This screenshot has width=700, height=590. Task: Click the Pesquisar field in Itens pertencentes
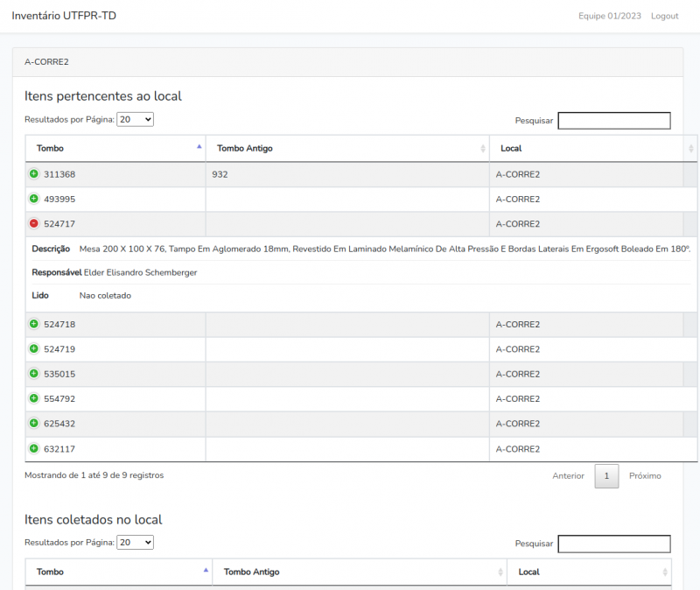tap(614, 121)
